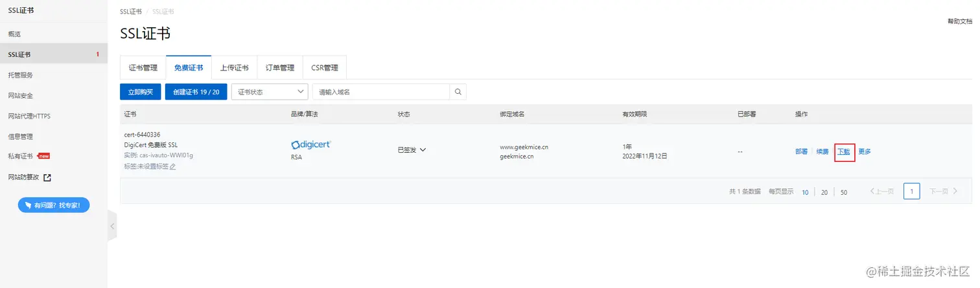Screen dimensions: 980x288
Task: Click the 部署 link for the certificate
Action: coord(802,151)
